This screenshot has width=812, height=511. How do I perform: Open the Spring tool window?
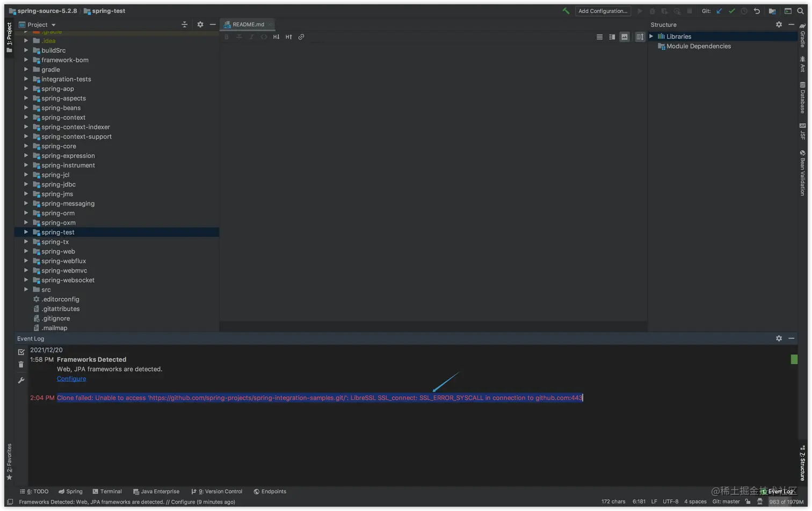pyautogui.click(x=70, y=492)
